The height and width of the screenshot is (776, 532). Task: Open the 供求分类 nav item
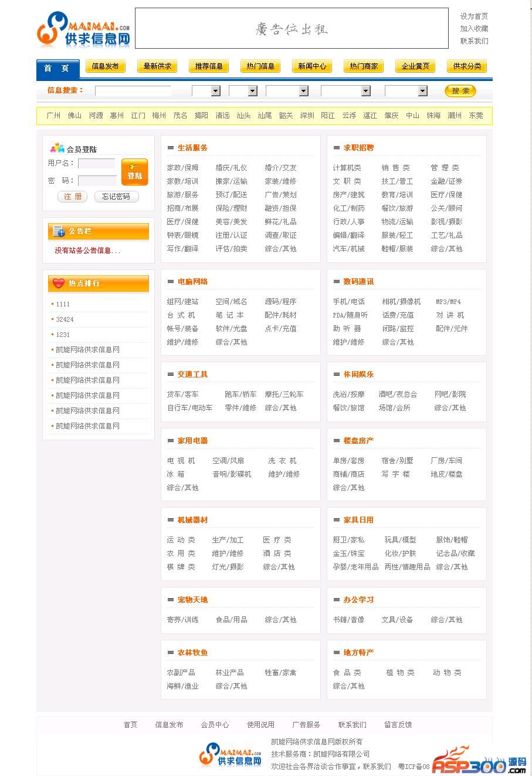point(467,66)
